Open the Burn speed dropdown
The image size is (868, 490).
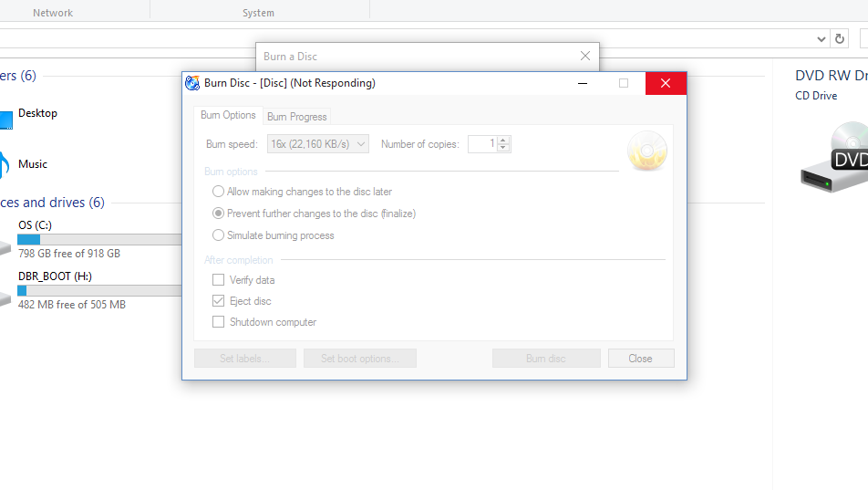tap(317, 144)
